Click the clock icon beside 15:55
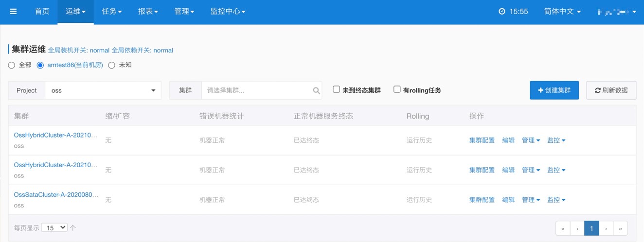The width and height of the screenshot is (644, 242). [502, 11]
